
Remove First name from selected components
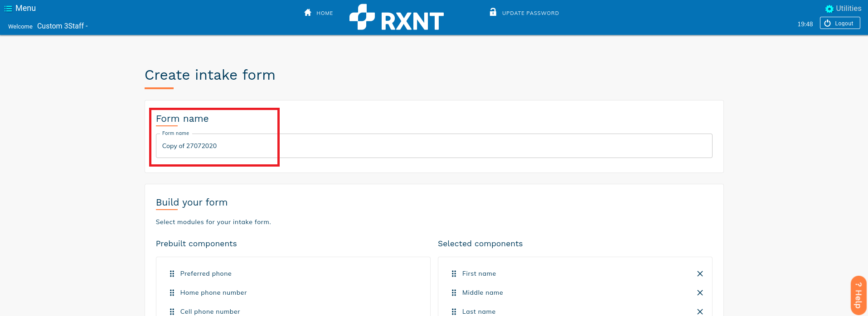tap(700, 273)
